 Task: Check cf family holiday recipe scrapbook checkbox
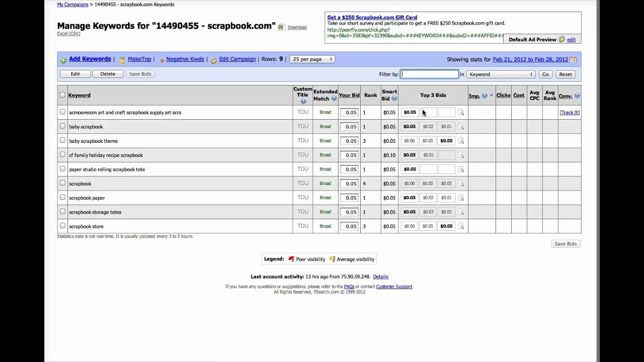62,154
